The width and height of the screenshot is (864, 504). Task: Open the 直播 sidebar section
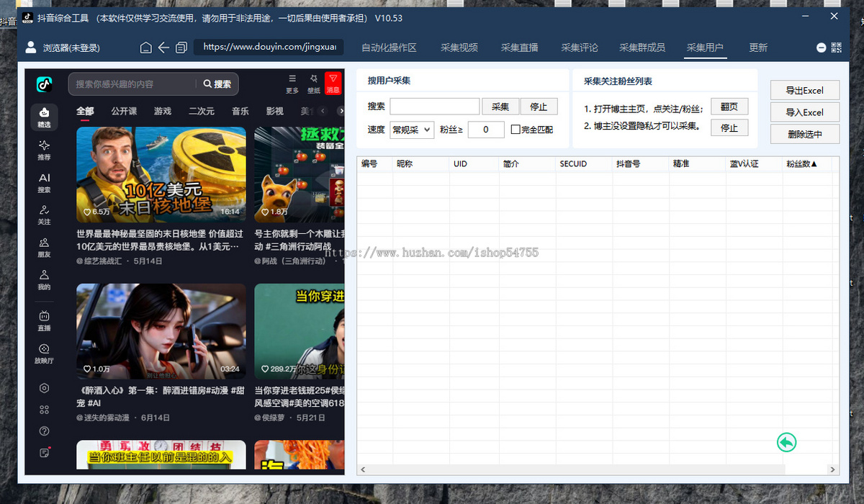pos(45,320)
